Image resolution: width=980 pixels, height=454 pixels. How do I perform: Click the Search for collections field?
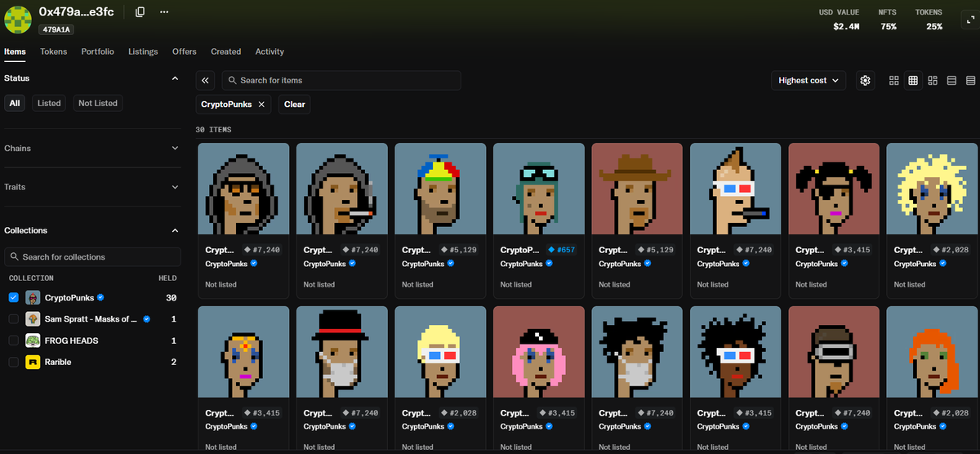[x=92, y=257]
